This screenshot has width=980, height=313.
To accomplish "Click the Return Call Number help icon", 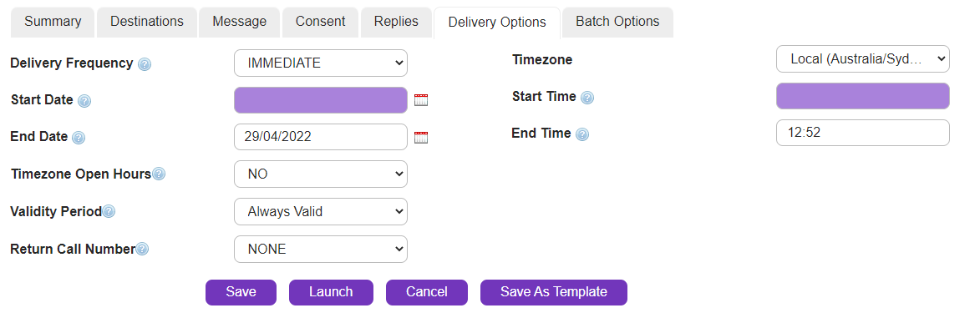I will [143, 250].
